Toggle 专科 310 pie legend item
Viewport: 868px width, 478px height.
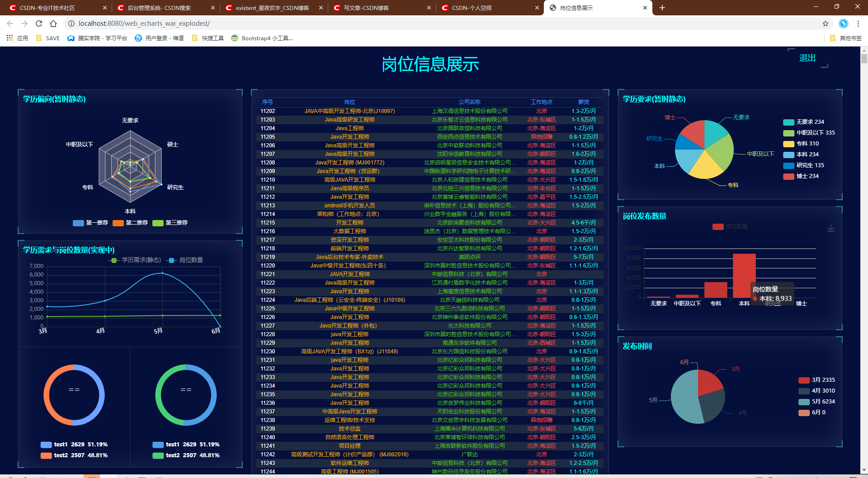tap(801, 144)
